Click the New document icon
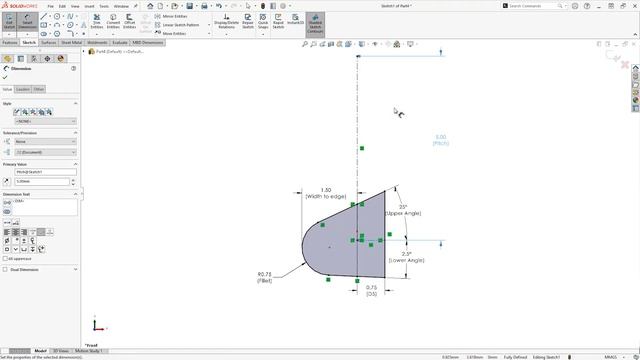This screenshot has height=360, width=640. pyautogui.click(x=160, y=6)
